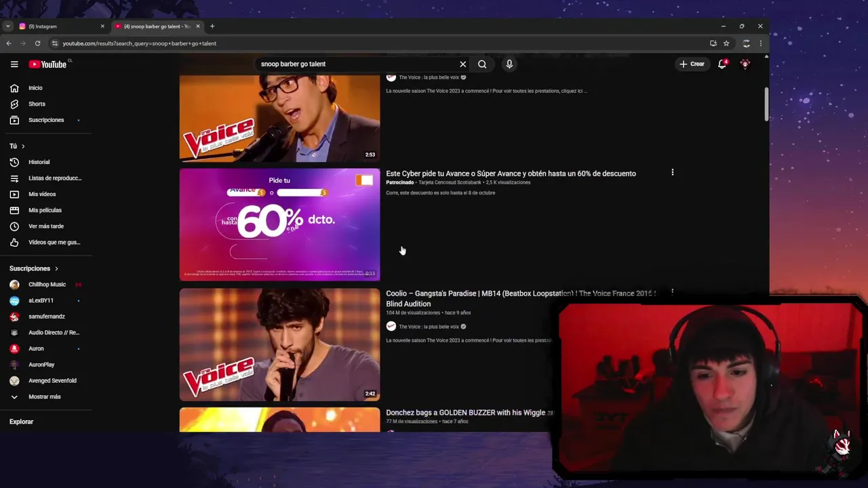Open the YouTube hamburger guide menu
This screenshot has width=868, height=488.
point(14,64)
